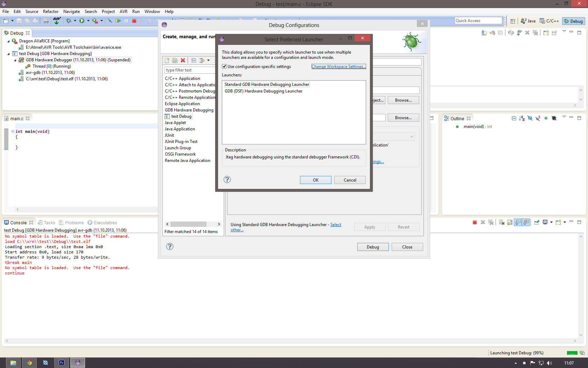Click the Skip All Breakpoints toolbar icon
Viewport: 588px width, 368px height.
pyautogui.click(x=110, y=21)
